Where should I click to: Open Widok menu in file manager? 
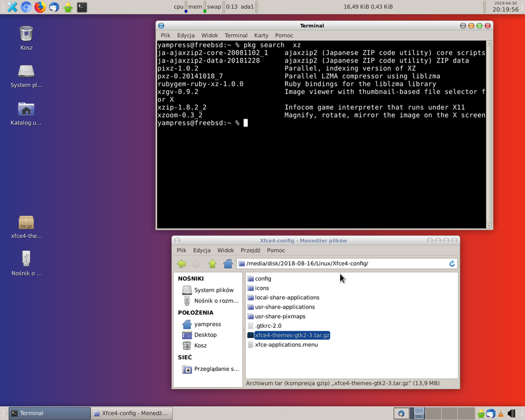click(x=226, y=250)
